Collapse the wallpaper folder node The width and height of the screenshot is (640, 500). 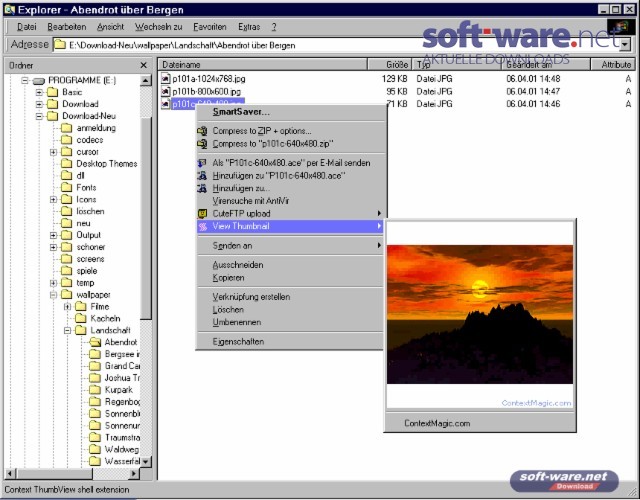53,295
